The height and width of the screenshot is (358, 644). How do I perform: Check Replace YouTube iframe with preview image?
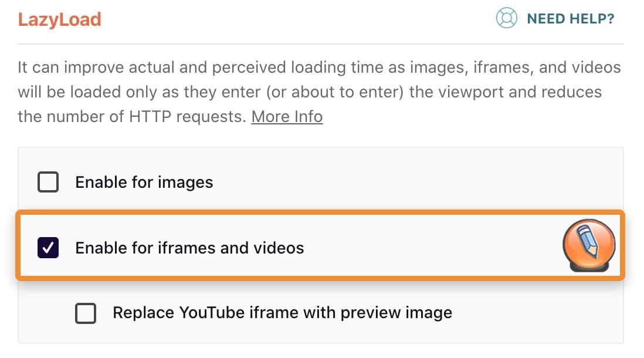click(x=86, y=313)
